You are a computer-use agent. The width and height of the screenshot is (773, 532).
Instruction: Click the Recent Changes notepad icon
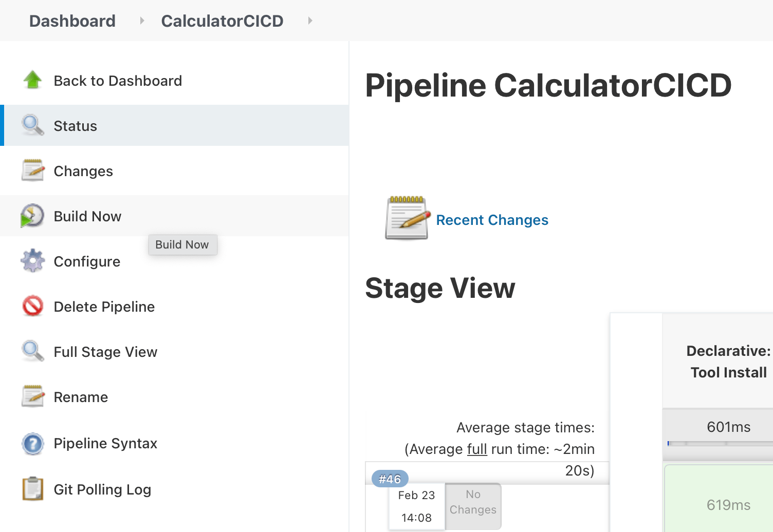(407, 219)
